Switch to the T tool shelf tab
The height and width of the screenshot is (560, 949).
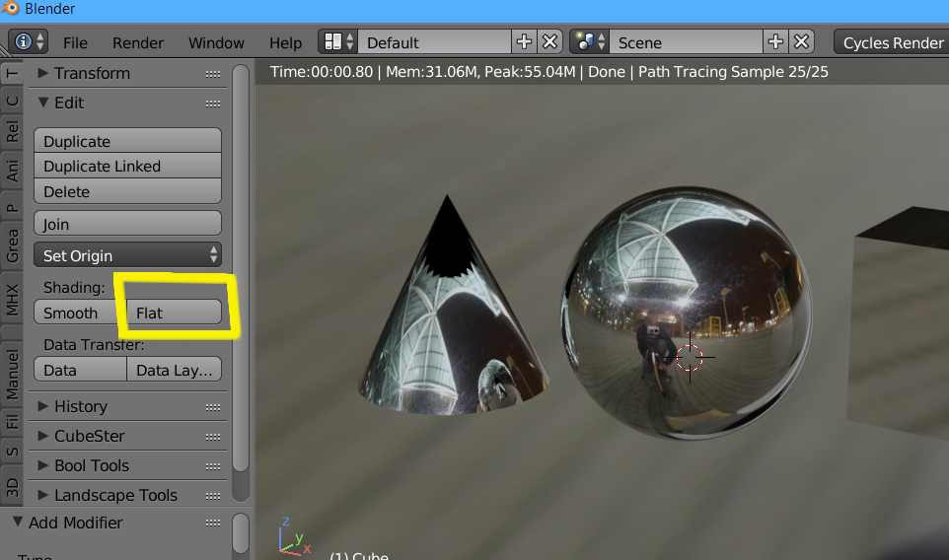(12, 74)
